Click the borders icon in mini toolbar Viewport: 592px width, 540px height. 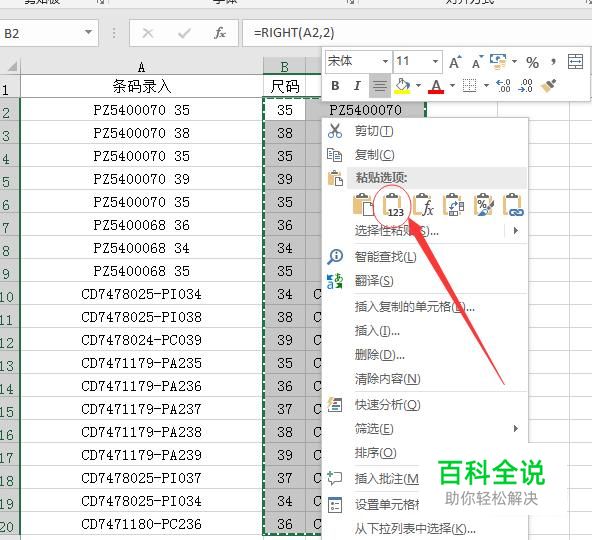469,86
